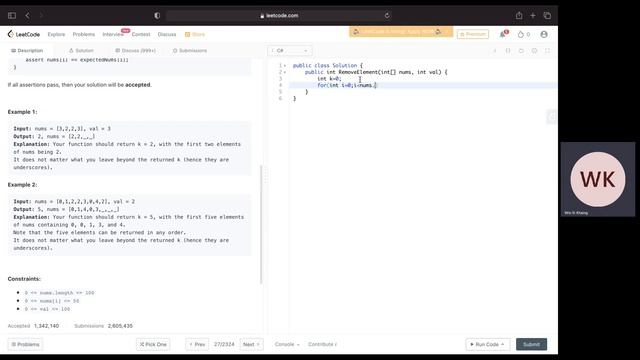Screen dimensions: 640x360
Task: Add a new tab with the plus icon
Action: (x=533, y=16)
